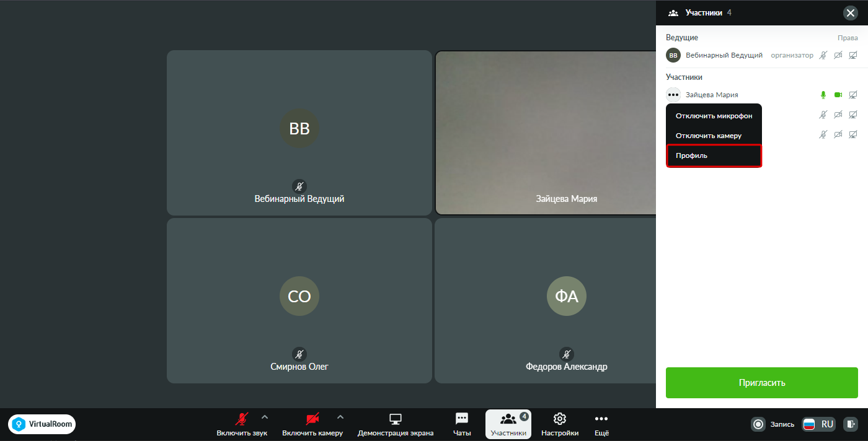
Task: Start screen sharing with Демонстрация экрана
Action: [396, 424]
